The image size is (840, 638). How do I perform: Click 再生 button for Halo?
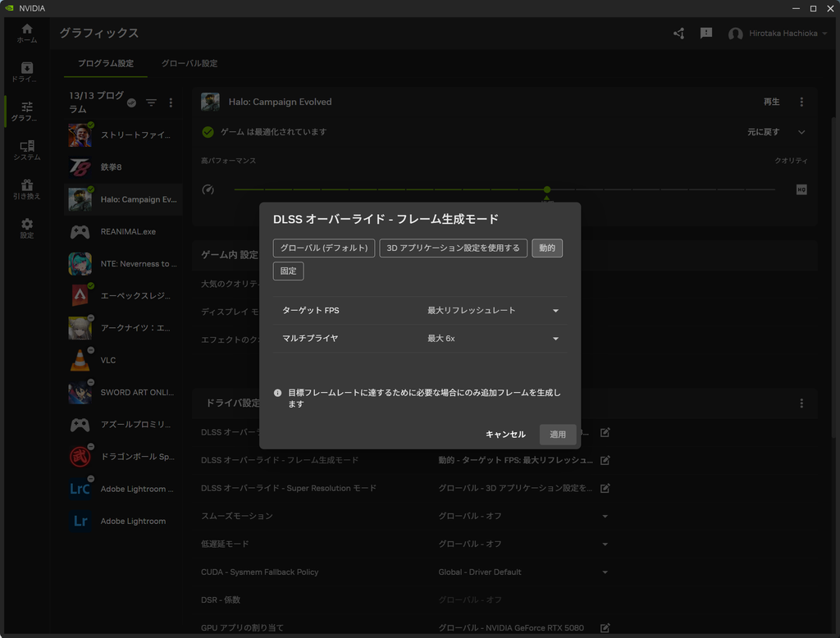[x=771, y=102]
